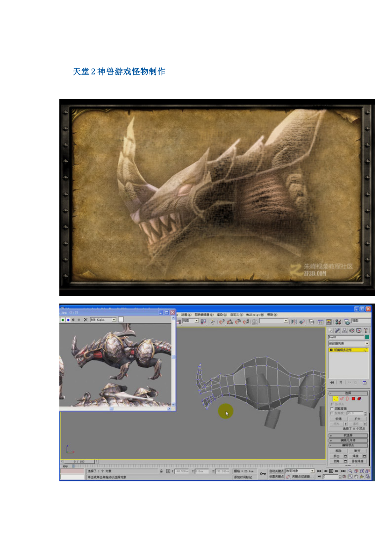
Task: Select Edge sub-object level icon
Action: tap(342, 399)
